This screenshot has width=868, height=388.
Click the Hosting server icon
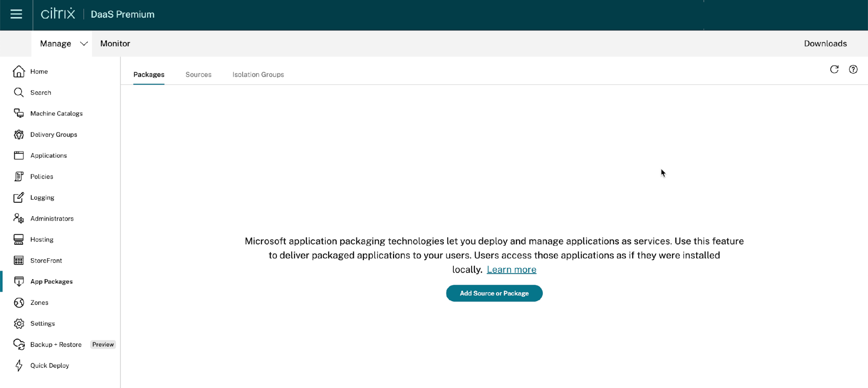coord(19,240)
